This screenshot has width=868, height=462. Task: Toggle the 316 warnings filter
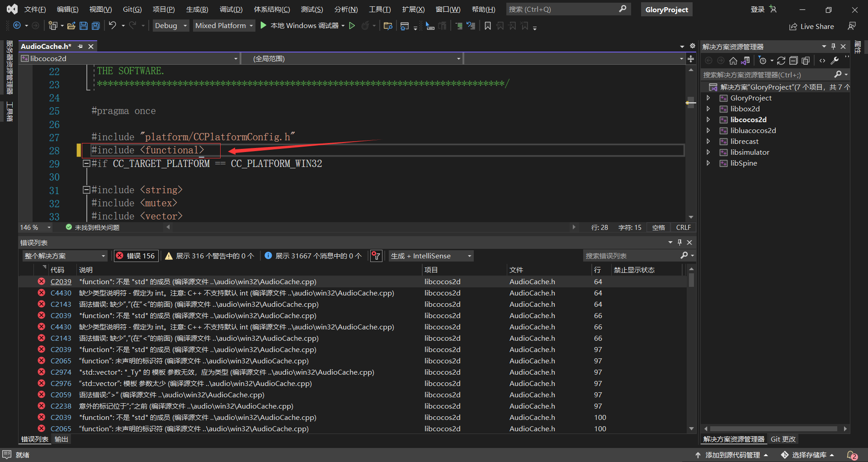210,256
